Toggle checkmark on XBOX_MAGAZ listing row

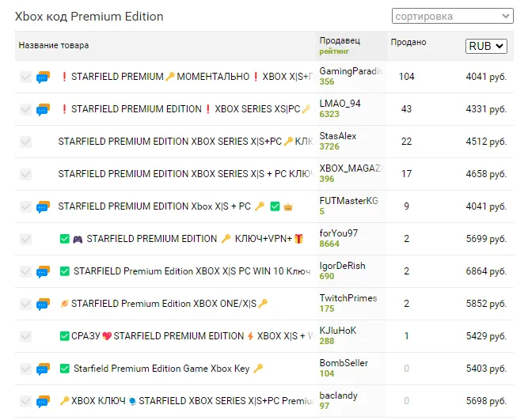(25, 174)
